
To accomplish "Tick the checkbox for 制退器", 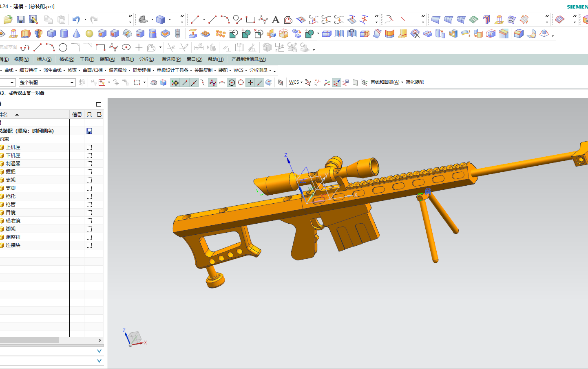I will click(x=89, y=164).
